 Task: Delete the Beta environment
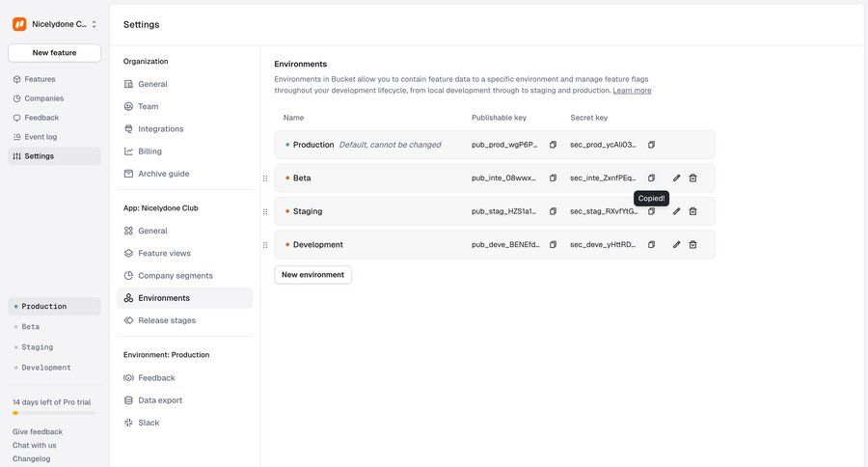point(692,178)
